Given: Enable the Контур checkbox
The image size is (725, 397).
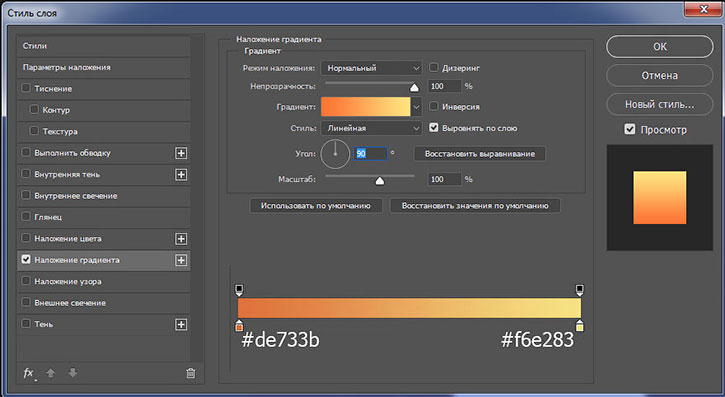Looking at the screenshot, I should [34, 109].
